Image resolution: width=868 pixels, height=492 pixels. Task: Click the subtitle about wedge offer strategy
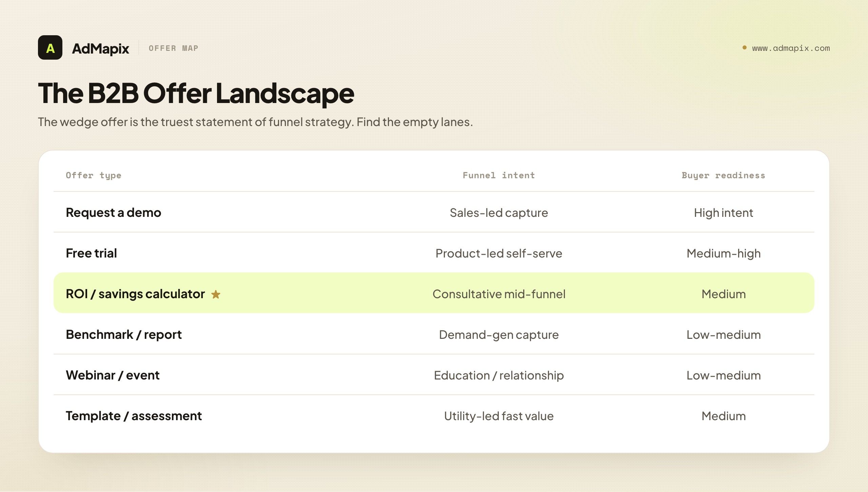(255, 122)
